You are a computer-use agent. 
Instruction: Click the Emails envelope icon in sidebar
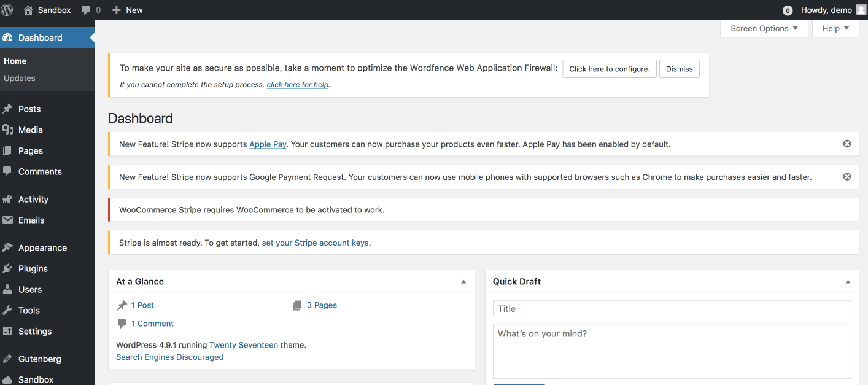[x=7, y=220]
